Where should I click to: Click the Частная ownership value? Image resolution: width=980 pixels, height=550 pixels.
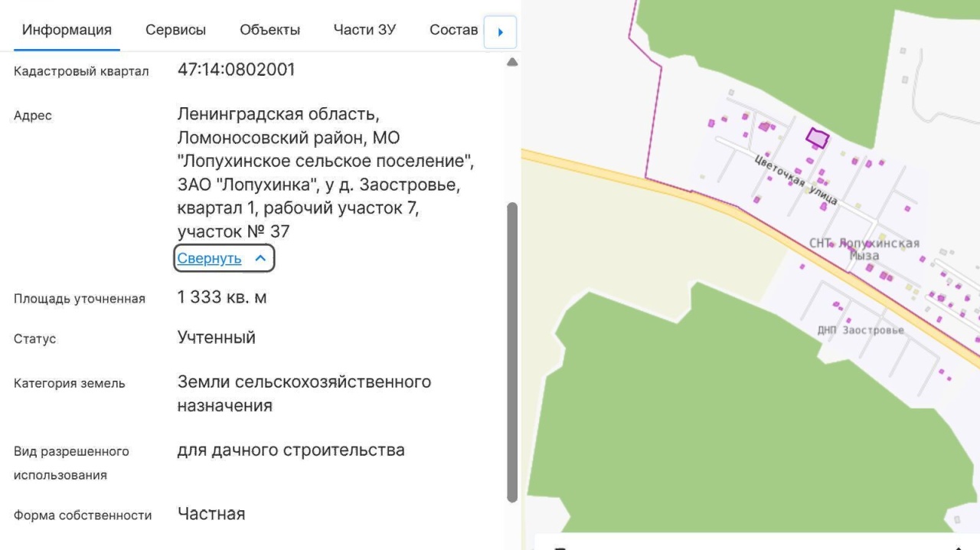(211, 514)
